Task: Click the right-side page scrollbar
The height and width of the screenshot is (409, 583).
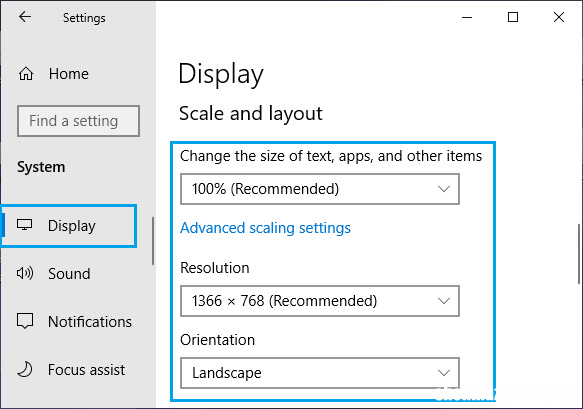Action: 579,254
